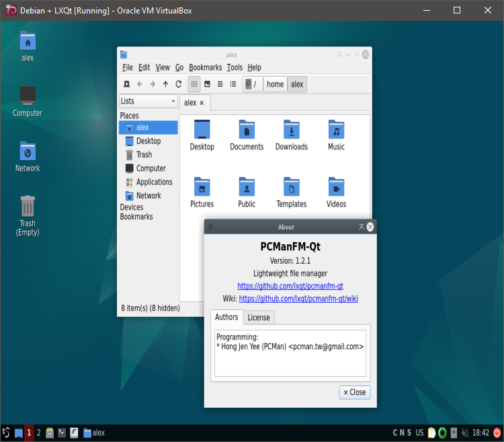Select Trash in Places sidebar

[x=149, y=155]
